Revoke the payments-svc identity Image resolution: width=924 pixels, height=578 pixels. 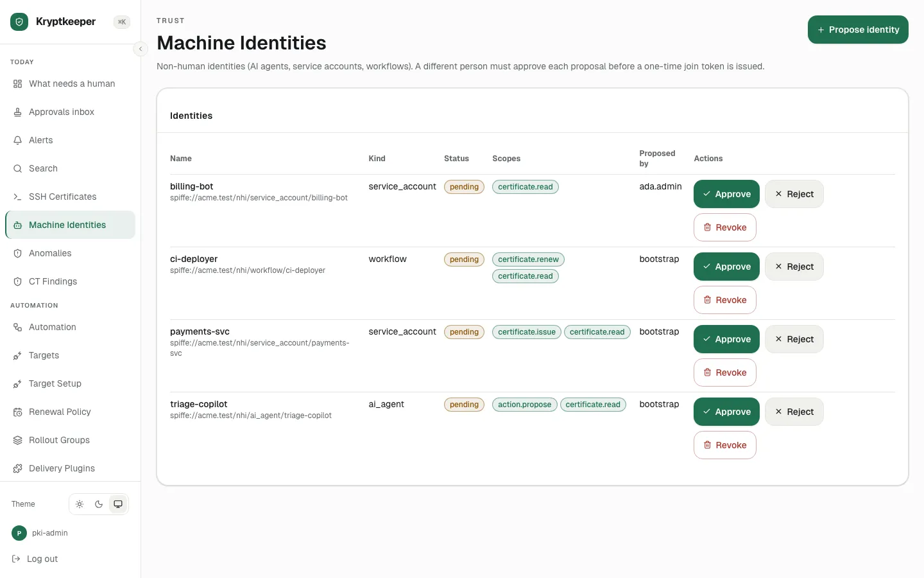[x=725, y=372]
